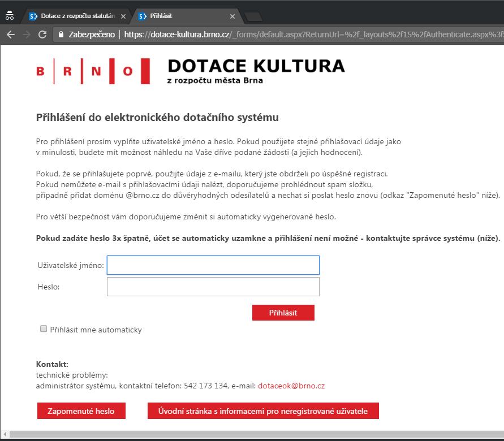The height and width of the screenshot is (441, 504).
Task: Click the Zabezpečeno security label
Action: 92,34
